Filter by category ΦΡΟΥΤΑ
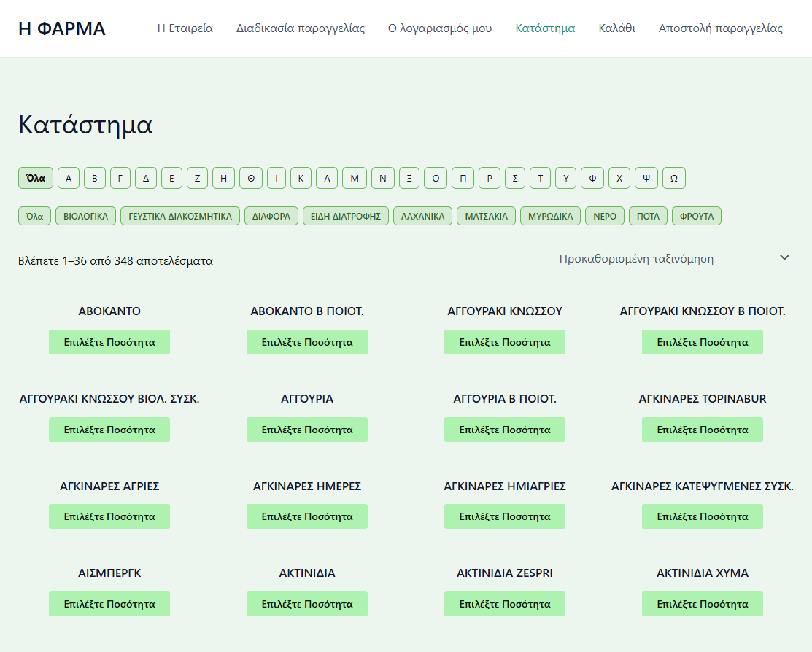 click(697, 216)
